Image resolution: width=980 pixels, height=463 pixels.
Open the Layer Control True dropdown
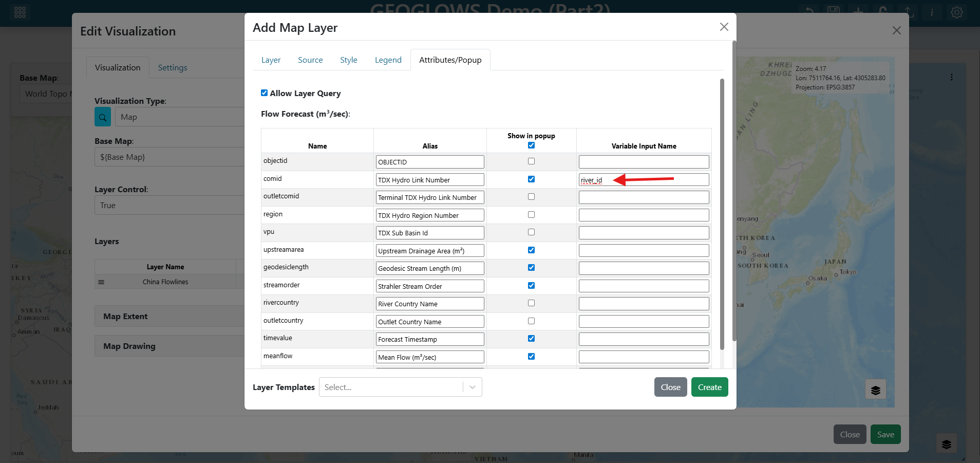pos(169,205)
